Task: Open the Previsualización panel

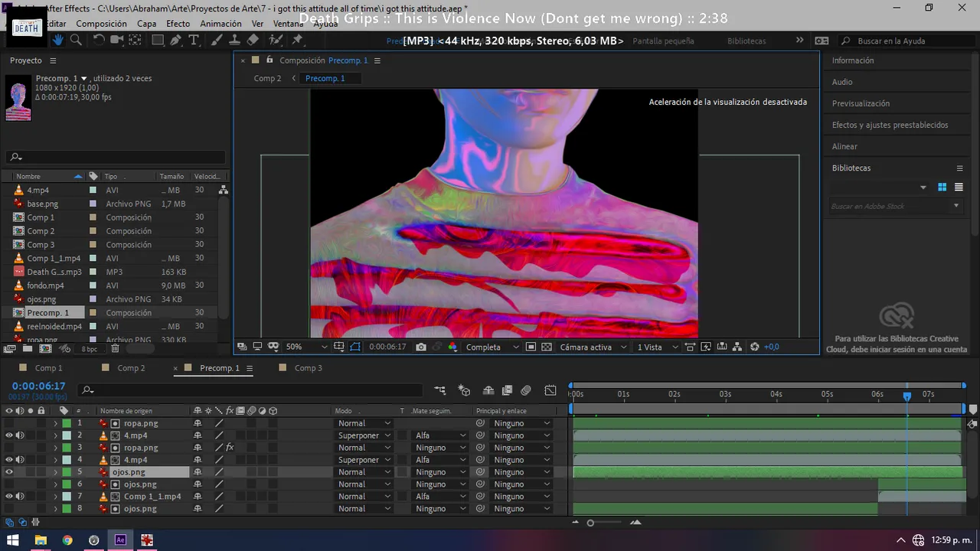Action: tap(861, 103)
